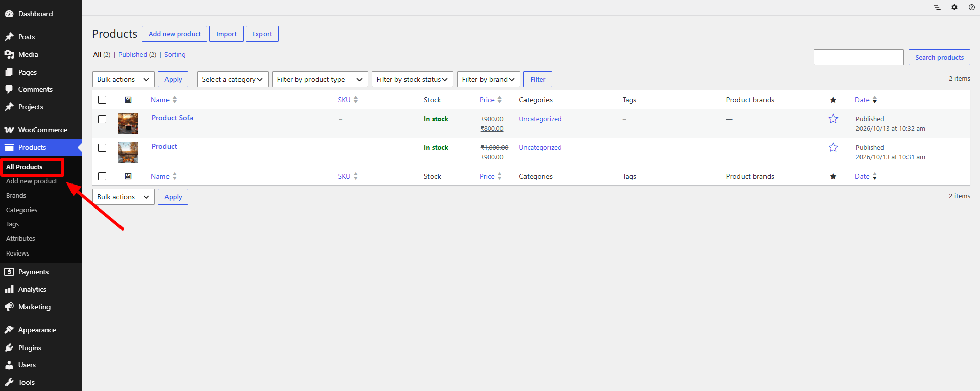The height and width of the screenshot is (391, 980).
Task: Open the Media library icon
Action: [9, 54]
